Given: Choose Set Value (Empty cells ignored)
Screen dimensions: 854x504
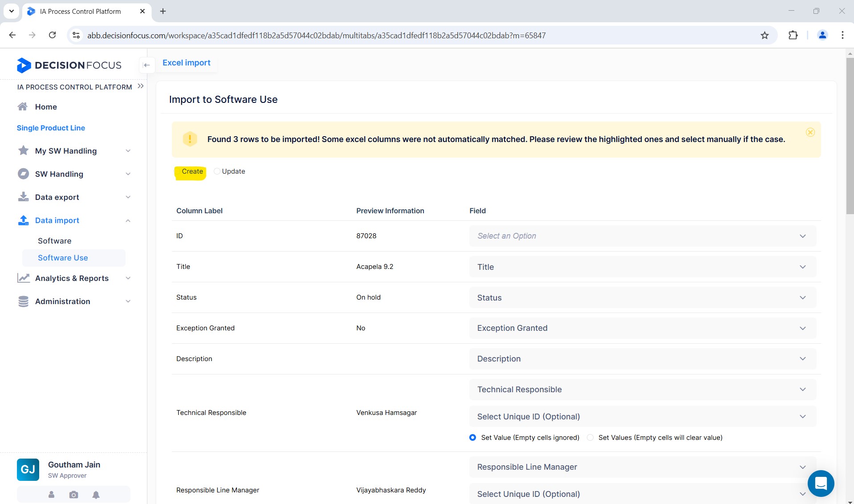Looking at the screenshot, I should coord(472,438).
